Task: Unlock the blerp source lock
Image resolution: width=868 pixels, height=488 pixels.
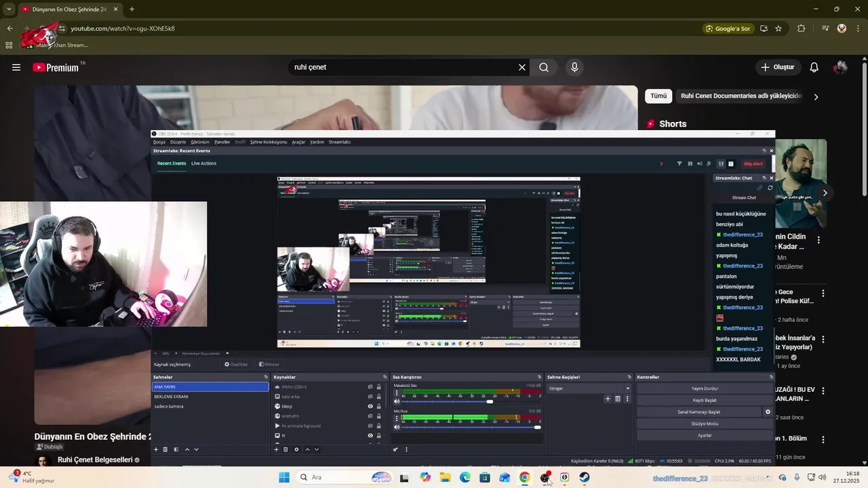Action: coord(379,407)
